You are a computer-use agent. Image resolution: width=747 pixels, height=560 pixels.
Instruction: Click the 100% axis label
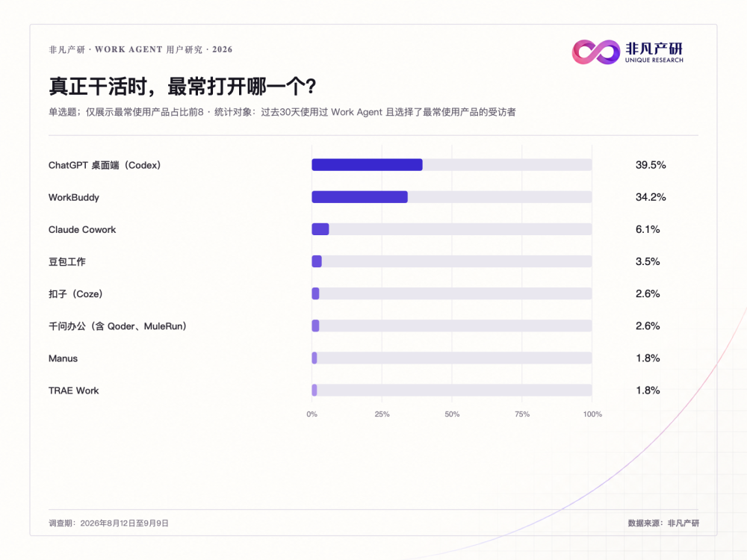click(x=592, y=414)
